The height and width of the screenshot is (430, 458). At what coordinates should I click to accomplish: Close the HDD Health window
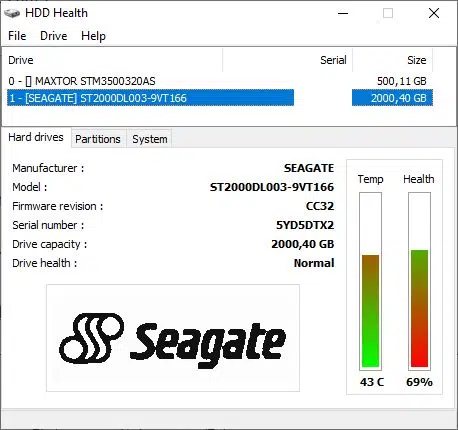[434, 13]
